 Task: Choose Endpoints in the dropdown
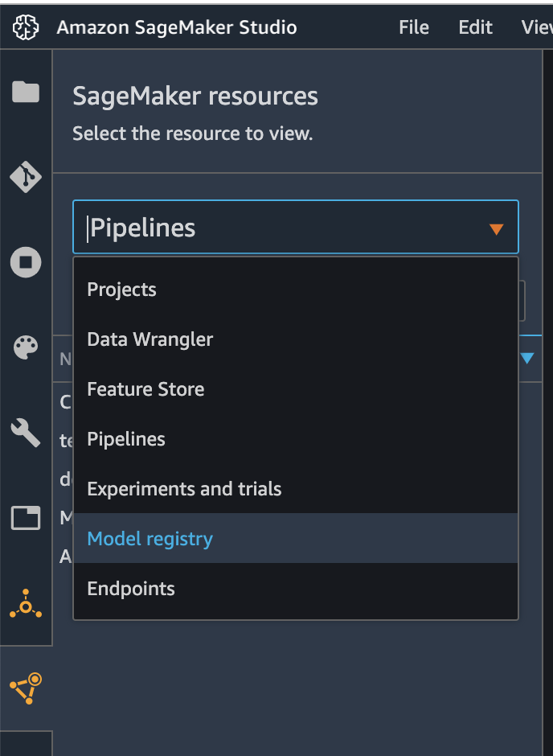296,589
